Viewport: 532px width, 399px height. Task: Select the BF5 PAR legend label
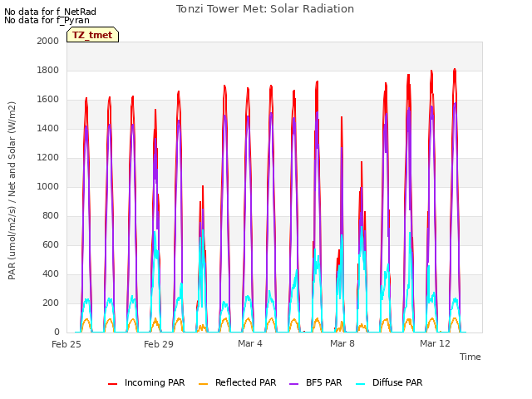324,382
